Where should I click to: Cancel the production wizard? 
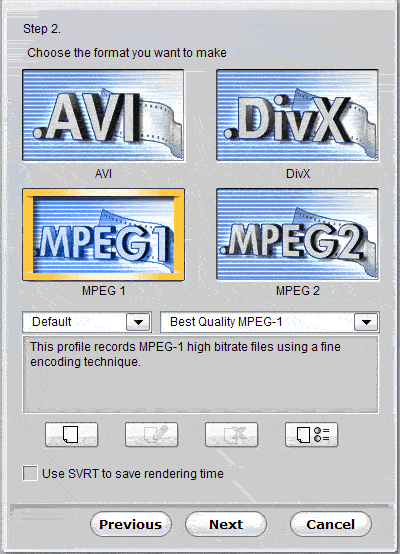tap(331, 524)
